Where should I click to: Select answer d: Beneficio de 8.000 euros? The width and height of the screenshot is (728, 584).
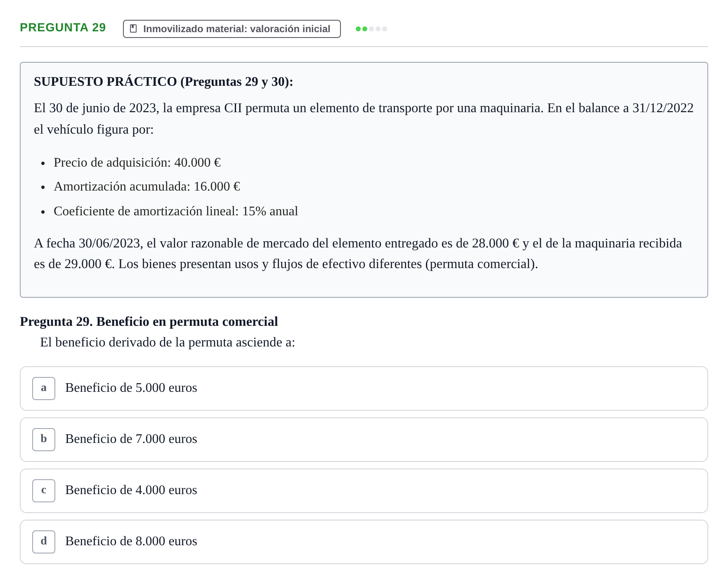pos(364,542)
